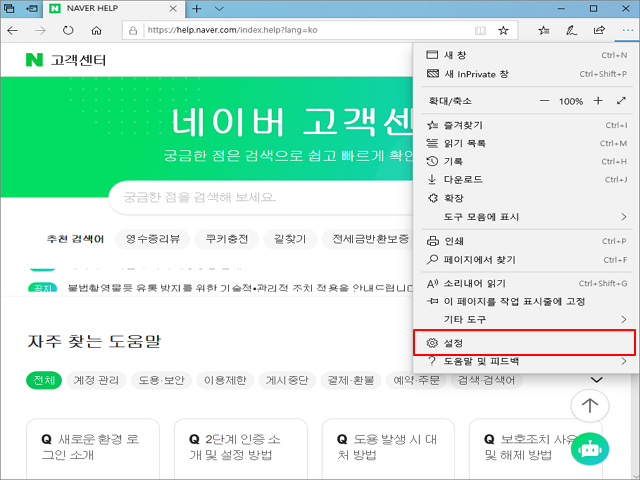The width and height of the screenshot is (640, 480).
Task: Select the 검색·검색어 category filter
Action: [x=487, y=380]
